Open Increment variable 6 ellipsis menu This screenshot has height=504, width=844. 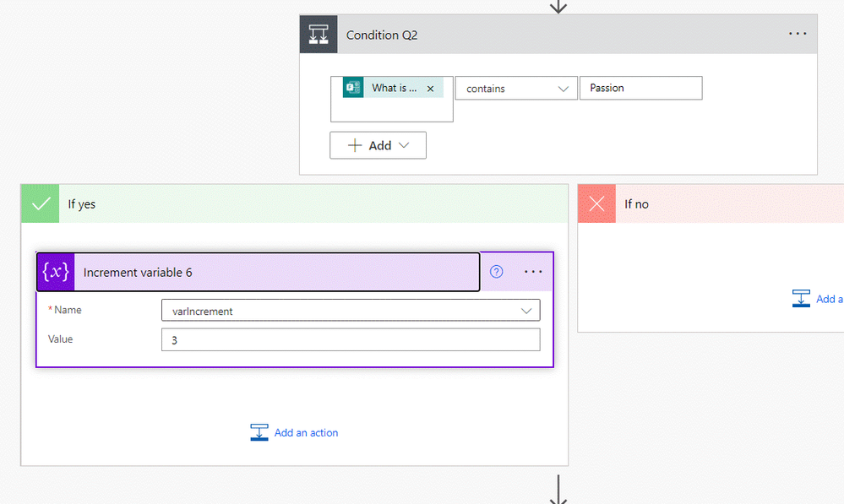pos(533,272)
